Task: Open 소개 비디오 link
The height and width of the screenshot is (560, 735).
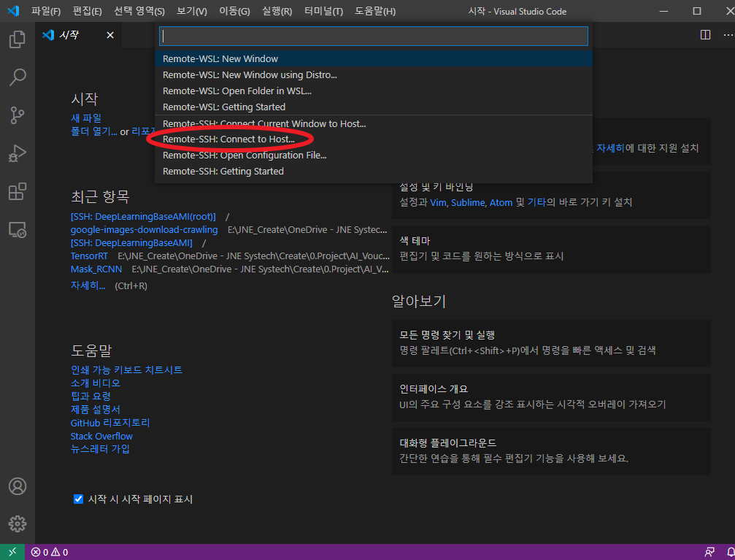Action: 96,383
